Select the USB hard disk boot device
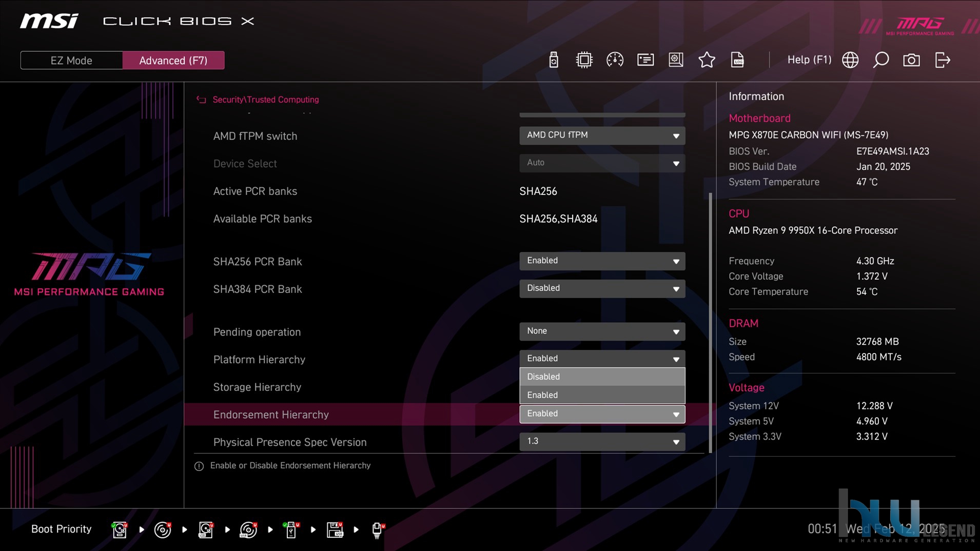Viewport: 980px width, 551px height. [206, 529]
